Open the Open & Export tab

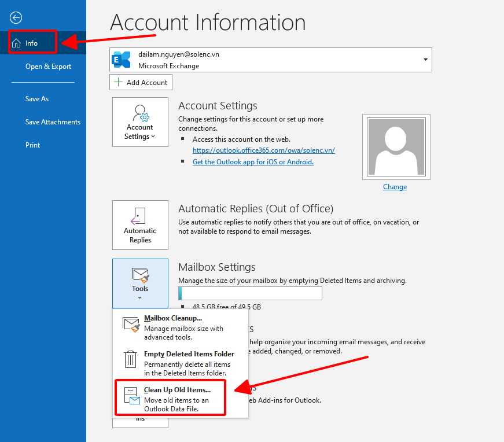(x=48, y=67)
